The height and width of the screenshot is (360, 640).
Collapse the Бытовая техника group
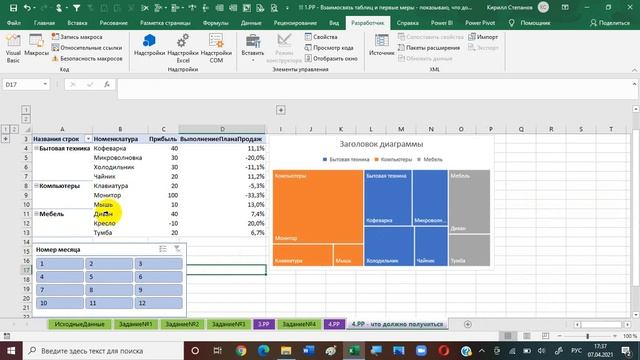(x=36, y=148)
